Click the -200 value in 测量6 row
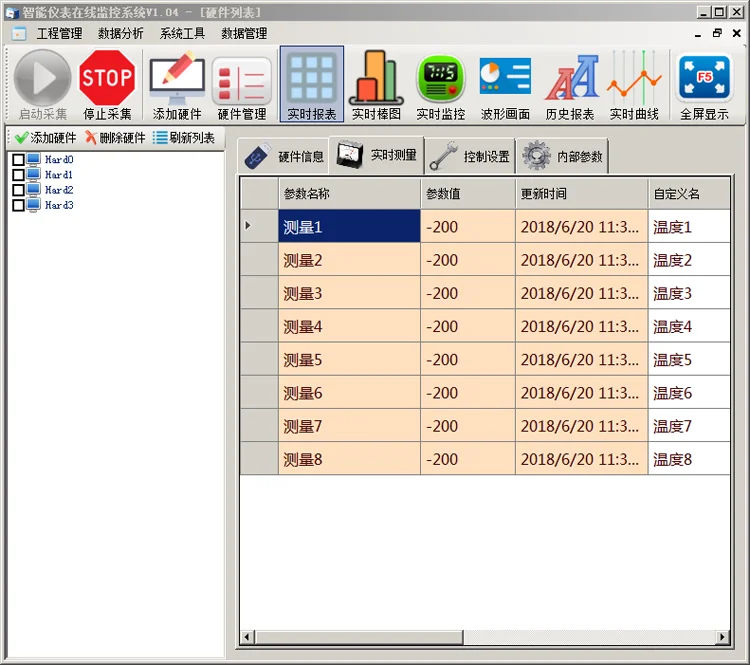Viewport: 750px width, 665px height. click(x=468, y=393)
